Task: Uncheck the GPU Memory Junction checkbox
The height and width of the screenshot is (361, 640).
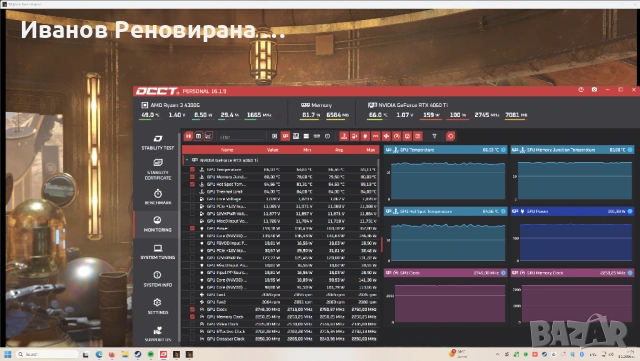Action: click(192, 176)
